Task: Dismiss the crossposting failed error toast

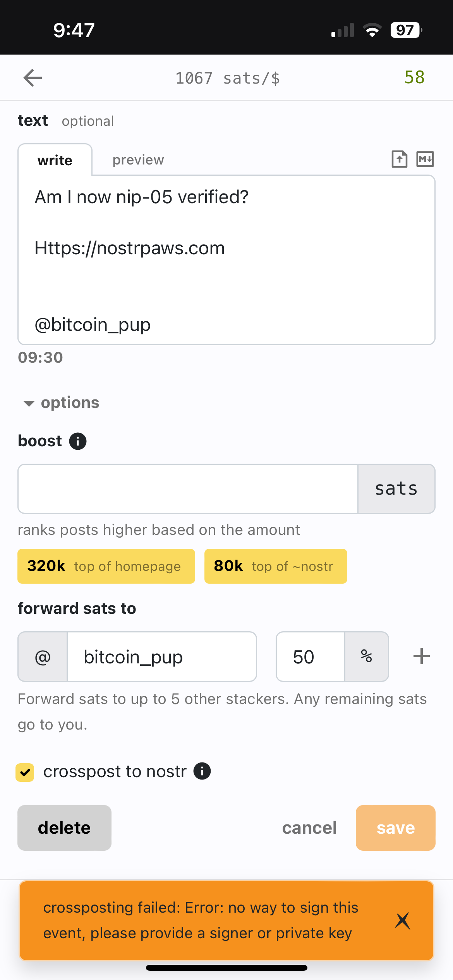Action: click(403, 920)
